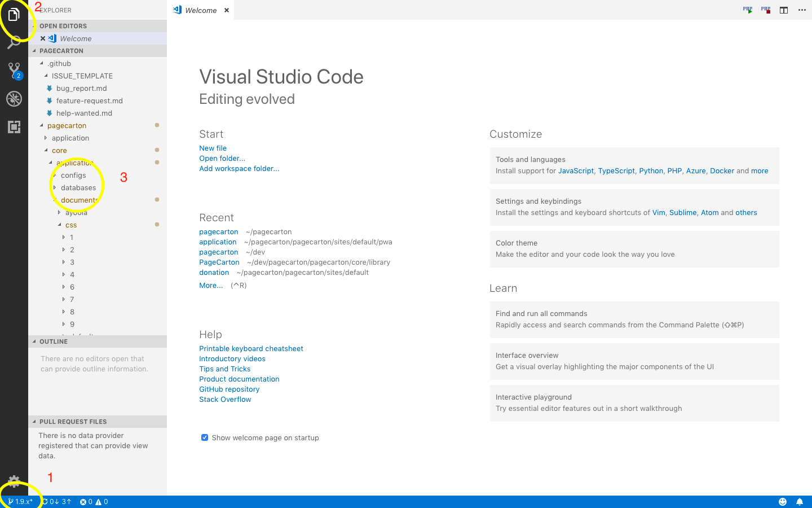Open recent PageCarton library folder
The width and height of the screenshot is (812, 508).
click(x=219, y=262)
